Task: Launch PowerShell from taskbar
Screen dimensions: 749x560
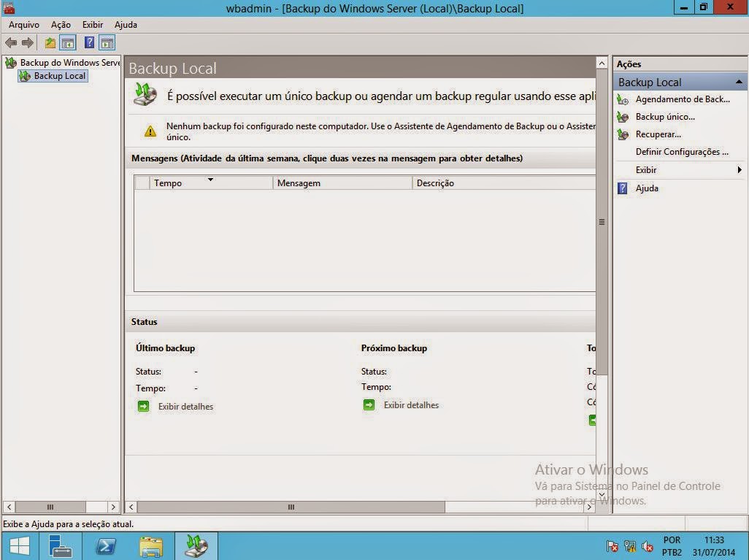Action: (x=105, y=545)
